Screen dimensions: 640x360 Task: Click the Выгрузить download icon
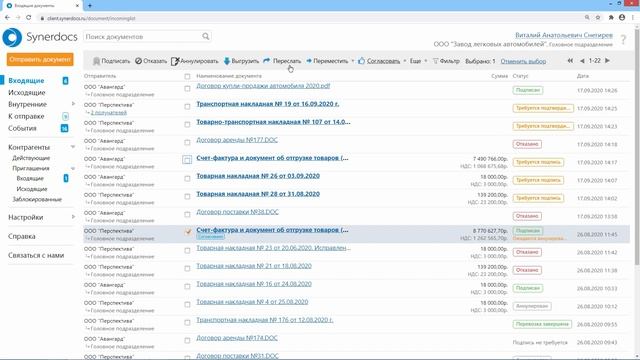pos(227,61)
